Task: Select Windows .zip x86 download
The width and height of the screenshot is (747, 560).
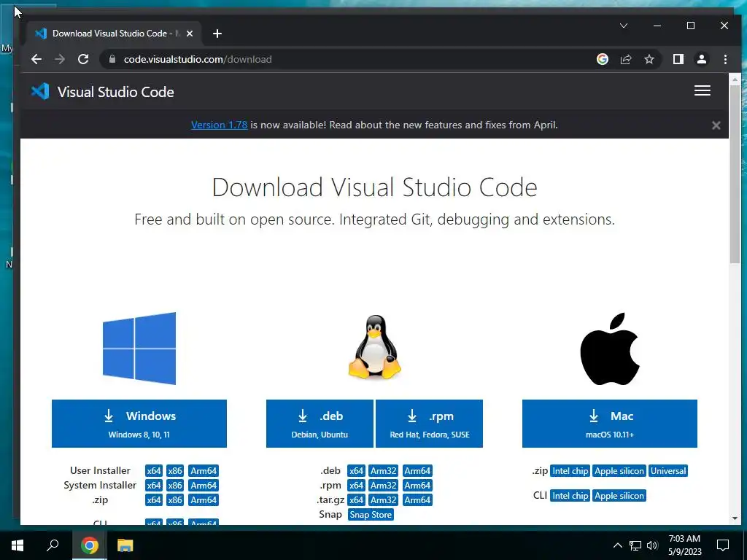Action: [175, 500]
